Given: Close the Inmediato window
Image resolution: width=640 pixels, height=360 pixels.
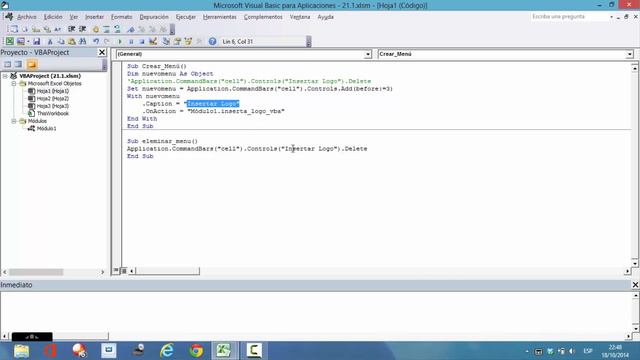Looking at the screenshot, I should click(x=636, y=284).
